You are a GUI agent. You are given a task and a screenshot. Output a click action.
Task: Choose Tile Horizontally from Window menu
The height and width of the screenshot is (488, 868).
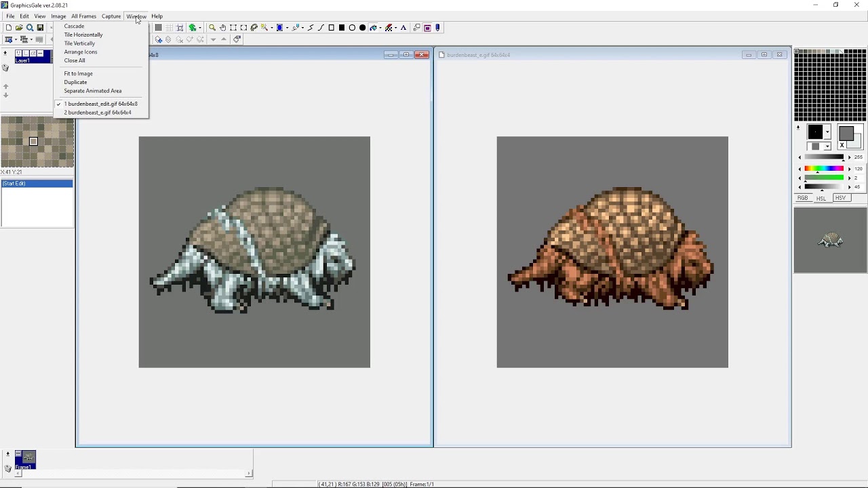[x=83, y=35]
